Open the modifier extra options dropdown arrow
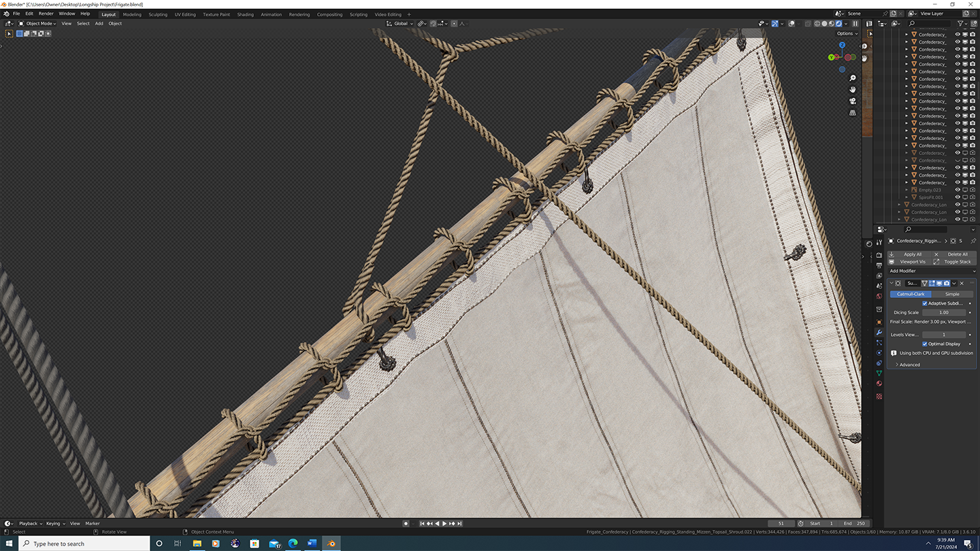 click(954, 284)
